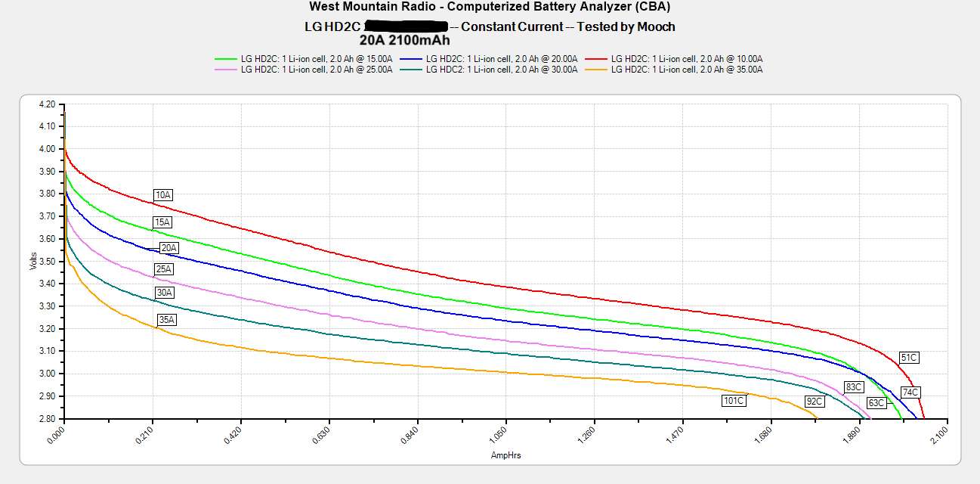Click the AmpHrs x-axis title

[x=505, y=455]
